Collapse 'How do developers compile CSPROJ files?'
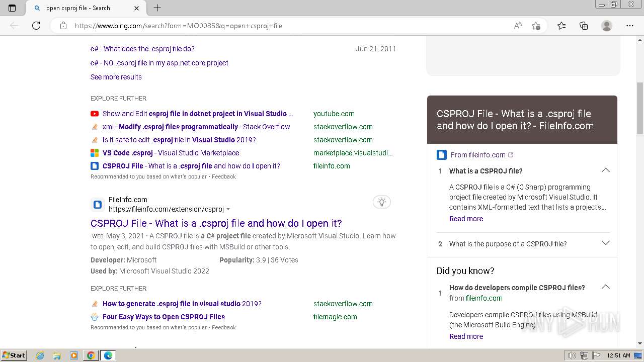The width and height of the screenshot is (644, 362). pos(606,287)
